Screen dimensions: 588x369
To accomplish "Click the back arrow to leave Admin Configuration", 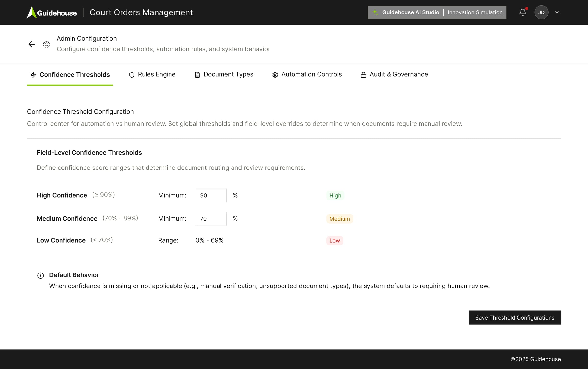I will (31, 44).
